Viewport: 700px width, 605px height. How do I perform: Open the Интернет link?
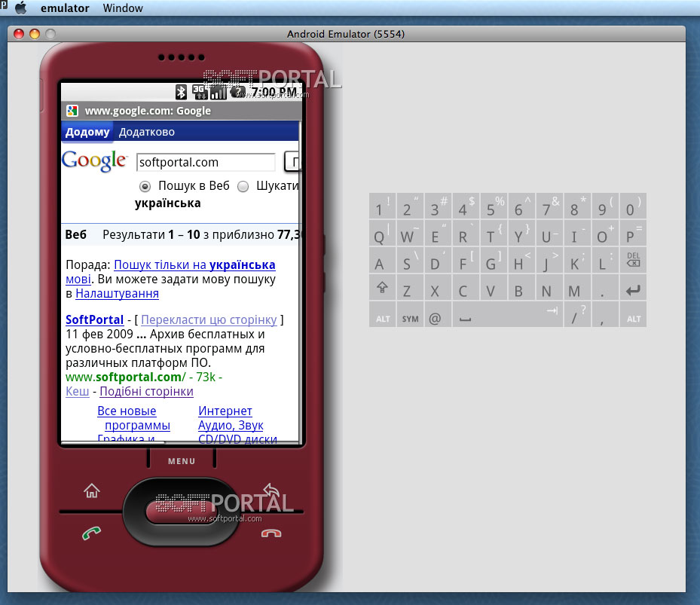(x=225, y=411)
